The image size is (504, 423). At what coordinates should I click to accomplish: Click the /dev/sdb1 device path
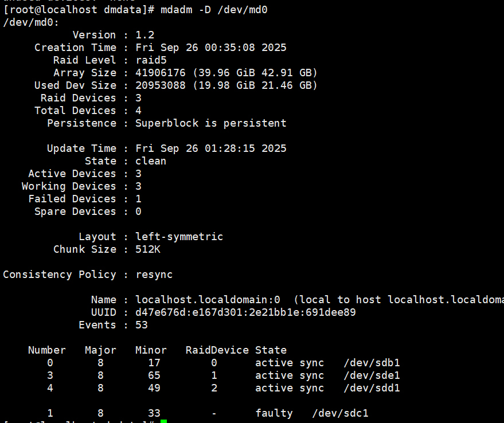[372, 363]
